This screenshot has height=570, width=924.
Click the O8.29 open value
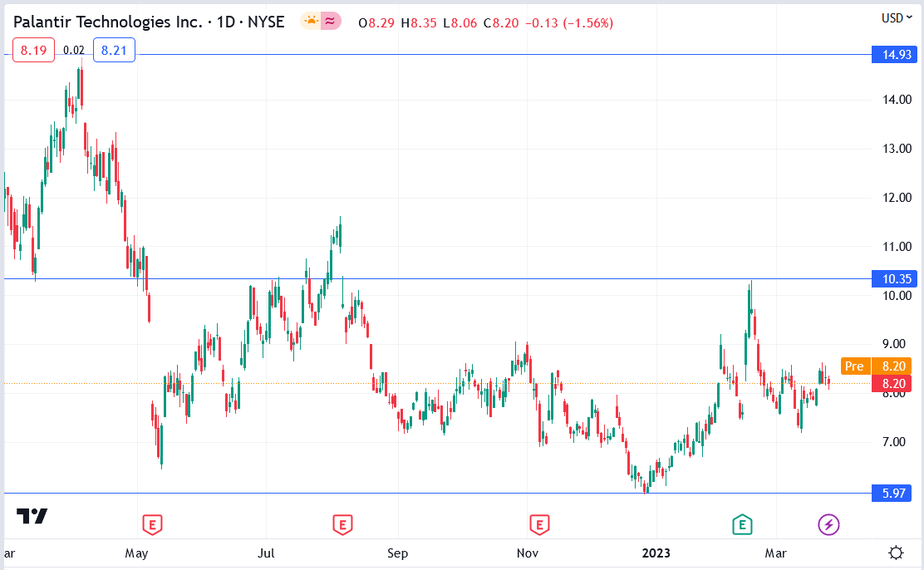pyautogui.click(x=376, y=23)
